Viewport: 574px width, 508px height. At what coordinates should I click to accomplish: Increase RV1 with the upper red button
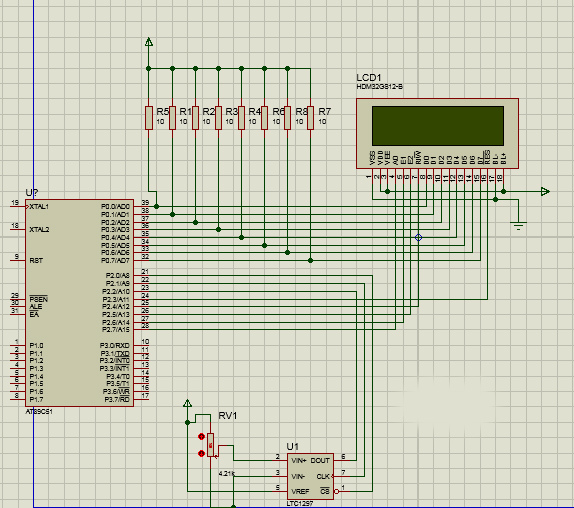coord(201,436)
